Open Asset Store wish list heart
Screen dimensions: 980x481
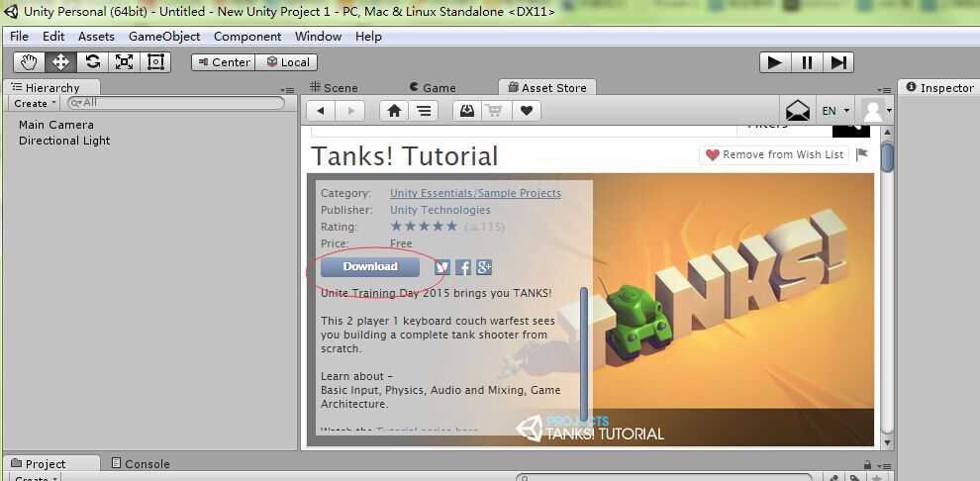coord(527,111)
